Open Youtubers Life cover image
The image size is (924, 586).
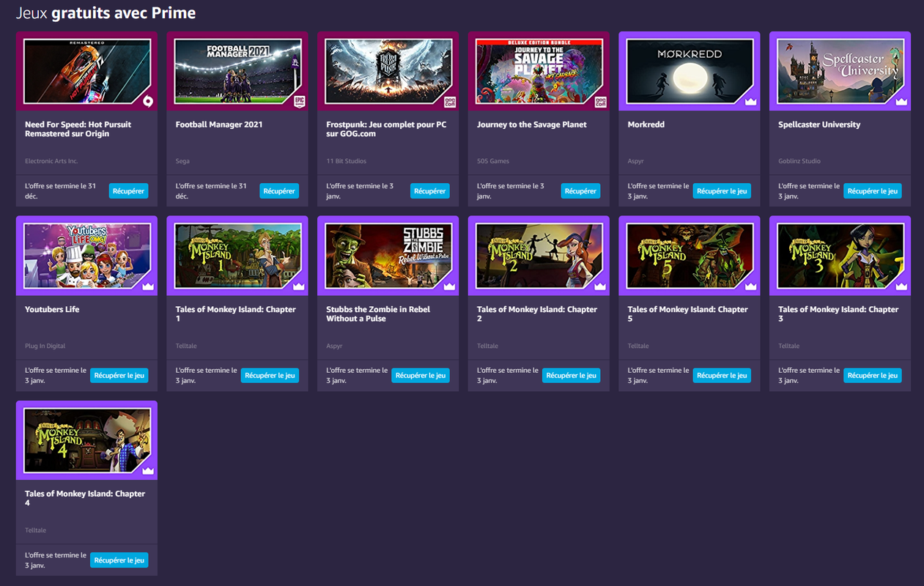(x=86, y=256)
